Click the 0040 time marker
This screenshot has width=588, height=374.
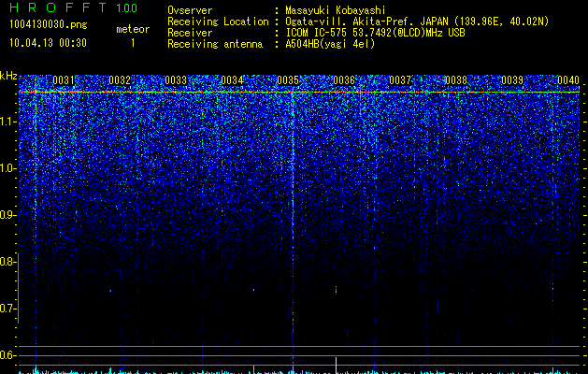(568, 80)
